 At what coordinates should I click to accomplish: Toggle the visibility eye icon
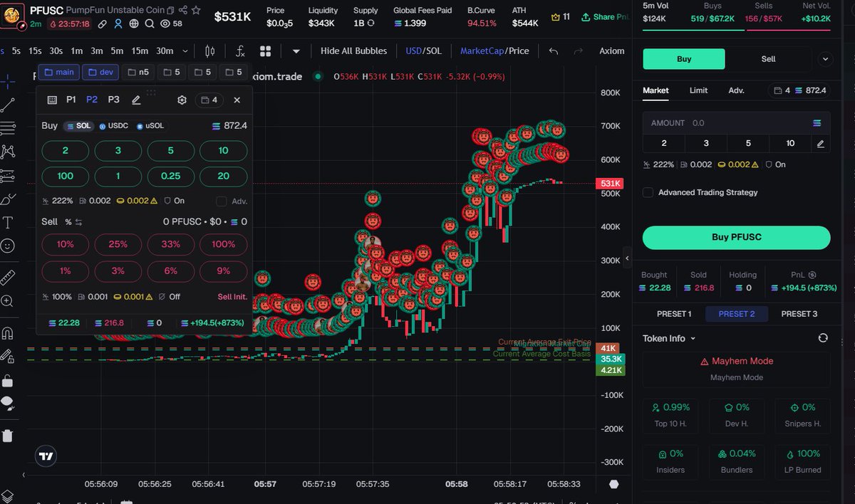[165, 23]
